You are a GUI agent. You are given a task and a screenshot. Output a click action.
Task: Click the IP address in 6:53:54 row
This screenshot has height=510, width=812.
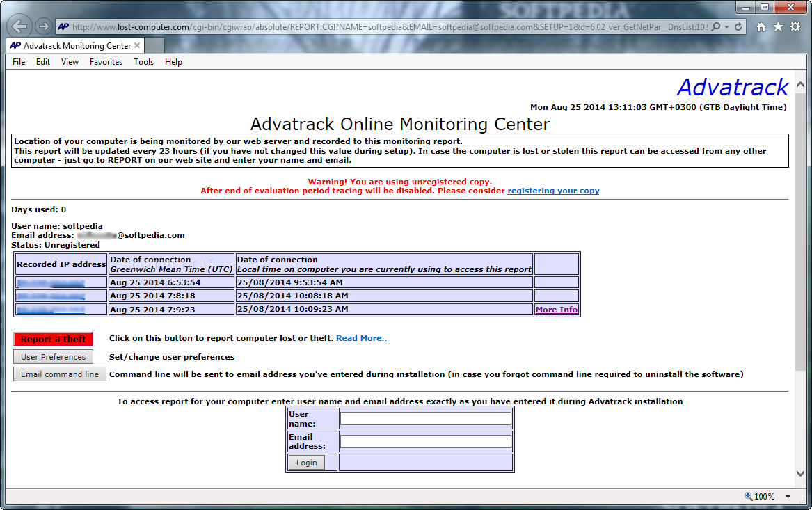pos(51,282)
